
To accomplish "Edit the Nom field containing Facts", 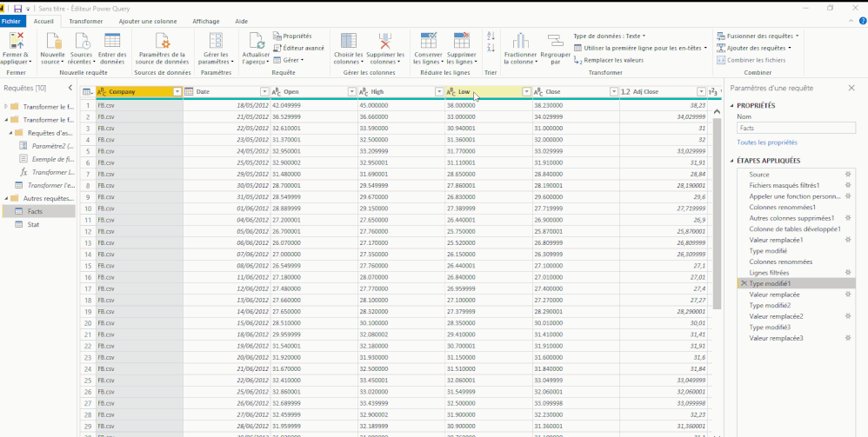I will (796, 128).
